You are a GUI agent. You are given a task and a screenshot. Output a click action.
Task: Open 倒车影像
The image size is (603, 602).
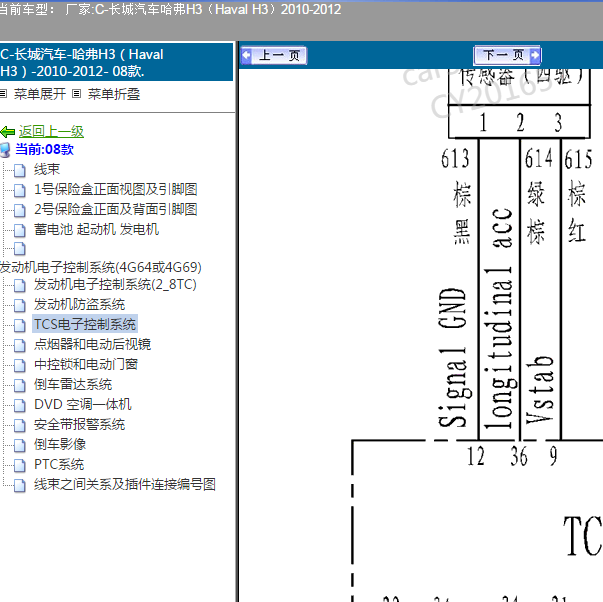60,444
